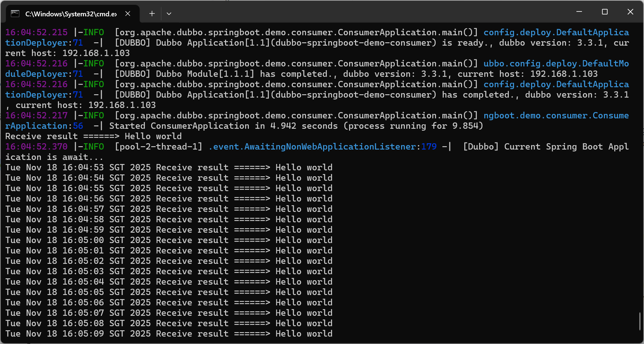Click the timestamp 16:04:52.217
The width and height of the screenshot is (644, 344).
coord(36,115)
